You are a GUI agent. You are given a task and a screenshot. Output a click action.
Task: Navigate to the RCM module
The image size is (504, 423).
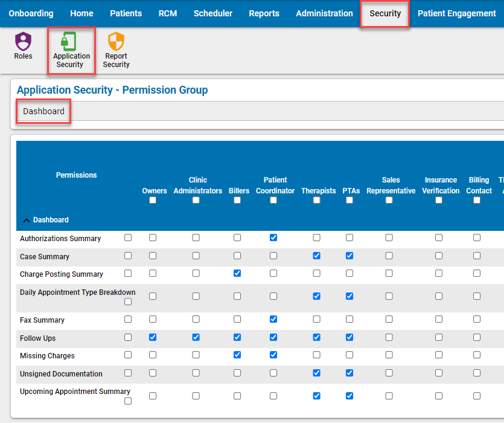click(167, 13)
